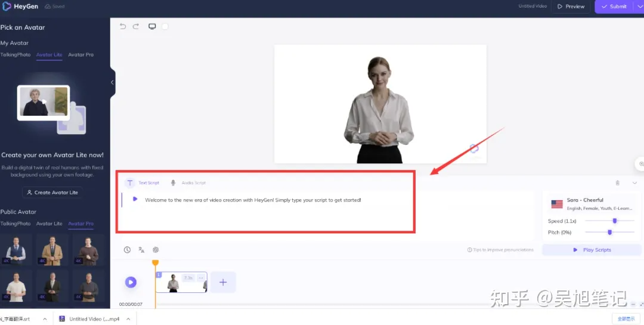This screenshot has width=644, height=325.
Task: Open the scene's three-dot options menu
Action: [x=201, y=278]
